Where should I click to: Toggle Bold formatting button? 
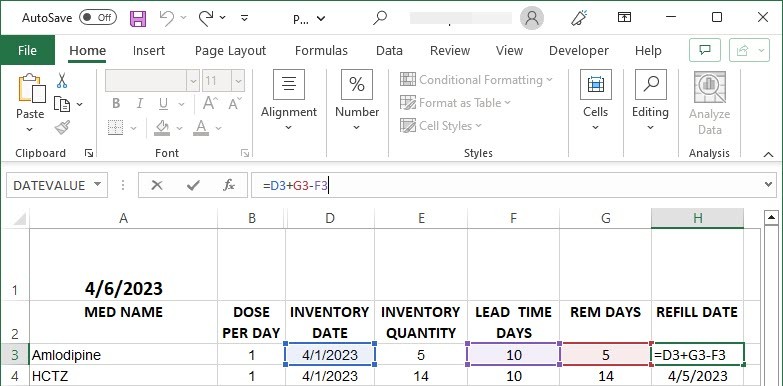coord(116,104)
